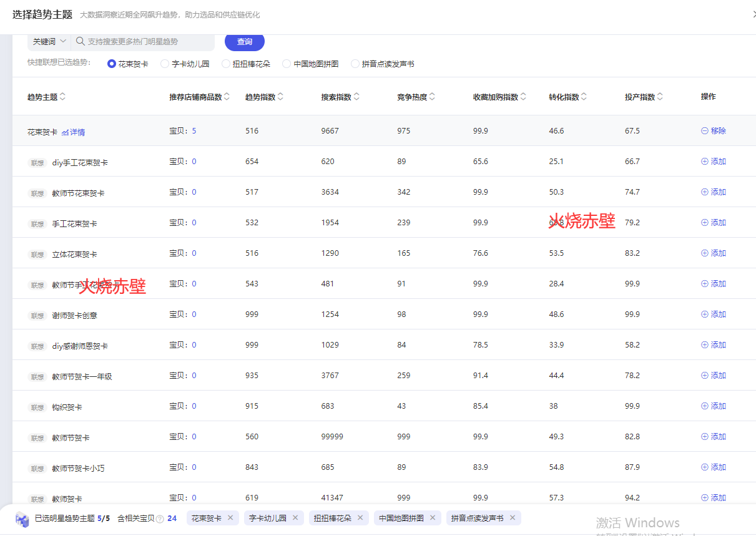Add the 立体花束贺卡 trend
Viewport: 756px width, 536px height.
pos(714,253)
